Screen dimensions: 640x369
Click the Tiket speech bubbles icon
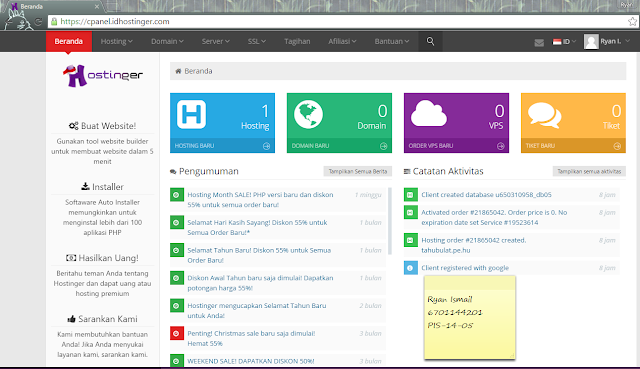544,115
